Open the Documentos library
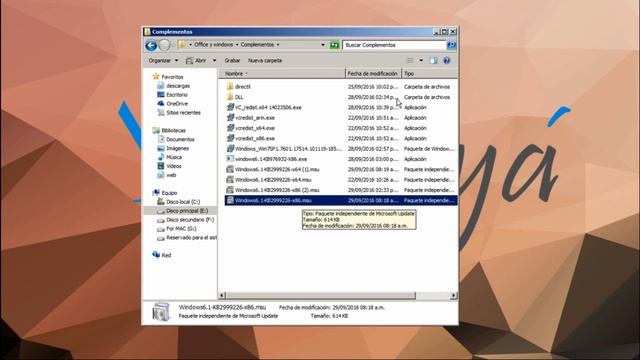Image resolution: width=640 pixels, height=360 pixels. coord(180,139)
